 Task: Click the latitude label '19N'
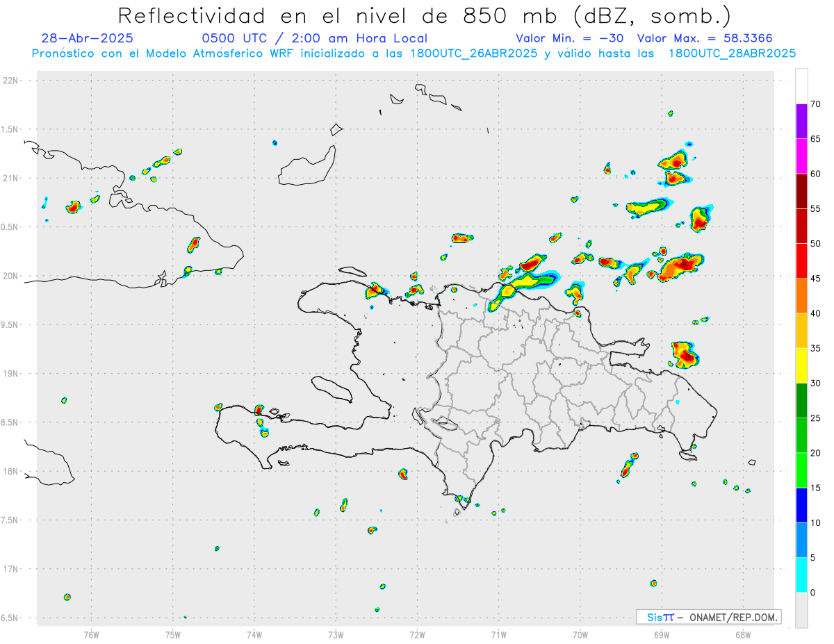point(10,374)
